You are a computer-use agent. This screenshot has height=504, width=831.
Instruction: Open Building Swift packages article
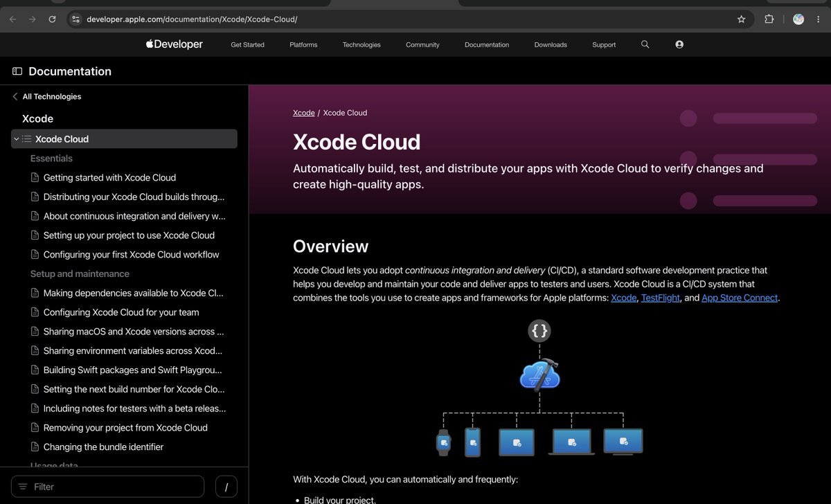133,370
